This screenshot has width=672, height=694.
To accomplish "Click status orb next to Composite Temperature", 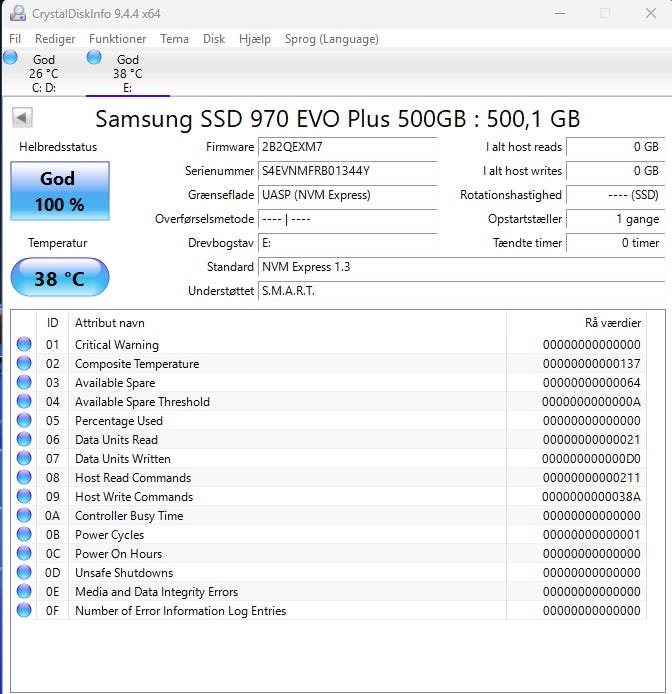I will (25, 364).
